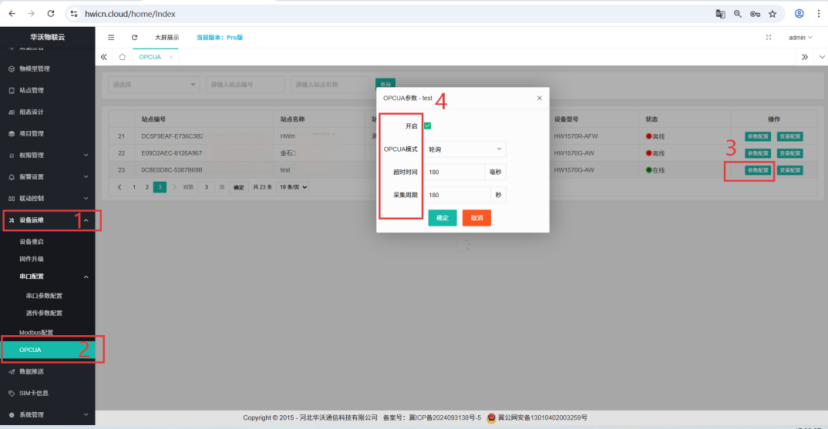This screenshot has height=429, width=828.
Task: Open 大屏展示 in the top bar
Action: (x=167, y=38)
